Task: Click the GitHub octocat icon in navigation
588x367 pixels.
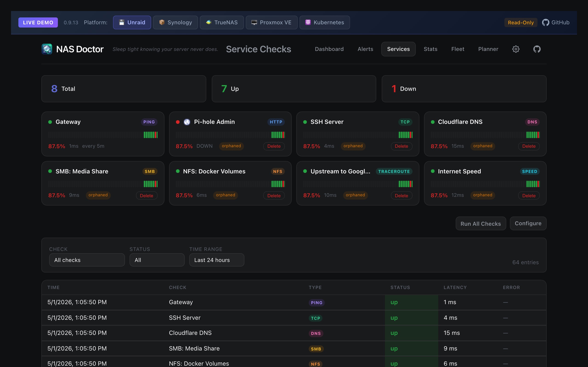Action: coord(537,49)
